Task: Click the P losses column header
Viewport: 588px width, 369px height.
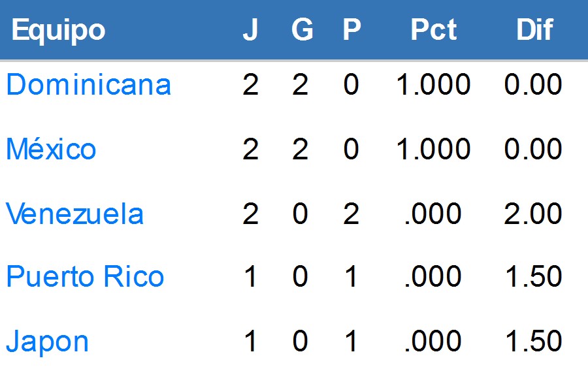Action: pyautogui.click(x=351, y=29)
